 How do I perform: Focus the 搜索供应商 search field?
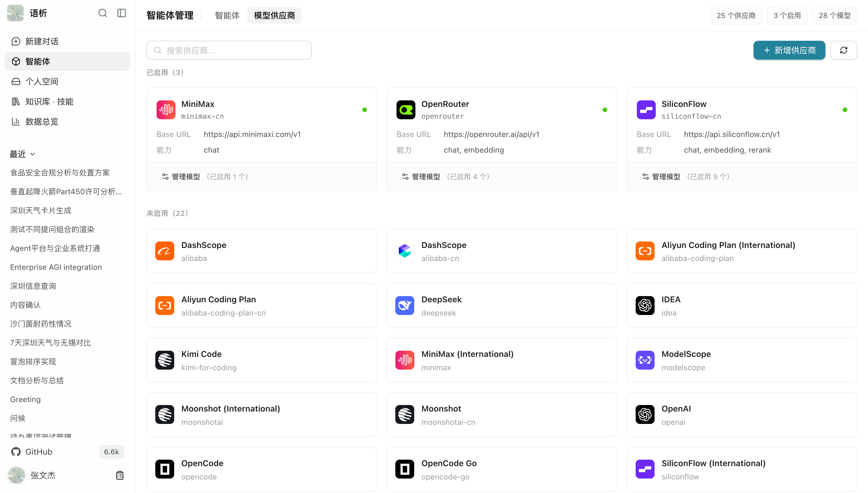[x=229, y=50]
